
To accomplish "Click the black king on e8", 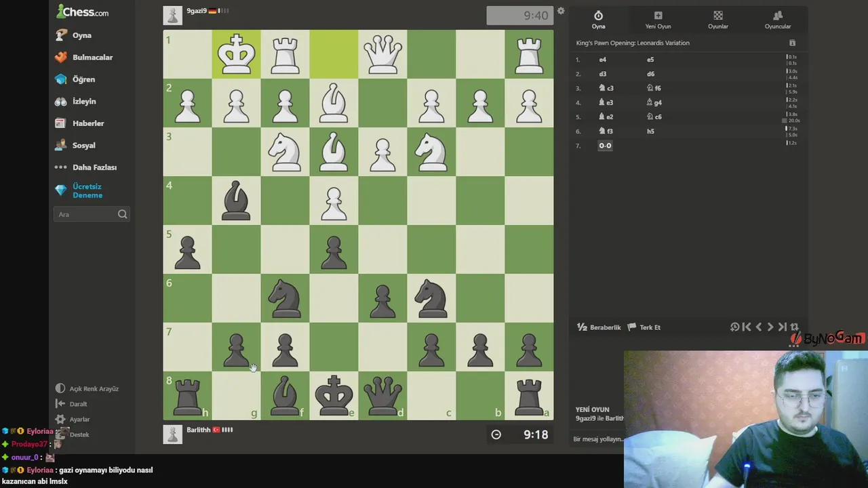I will tap(334, 396).
